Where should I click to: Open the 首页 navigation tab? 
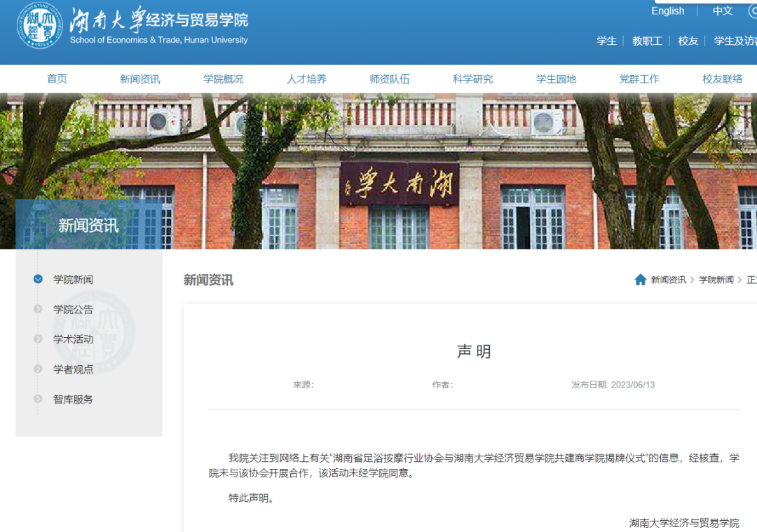(x=57, y=79)
